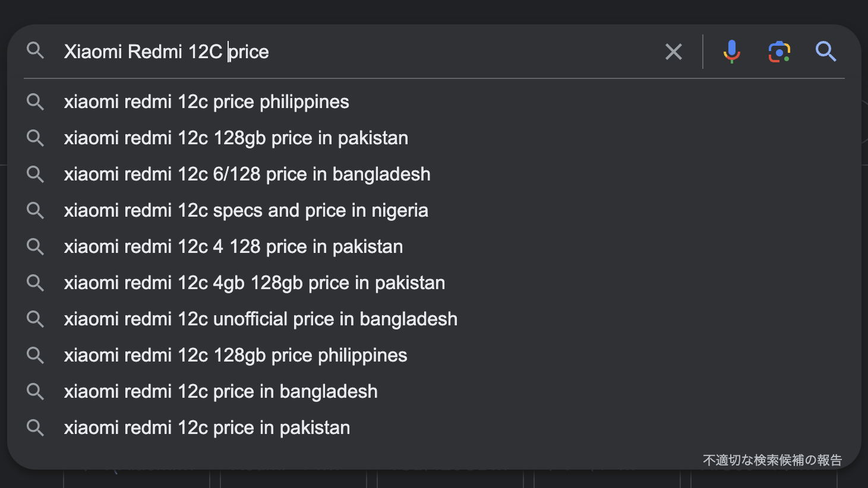Select 'xiaomi redmi 12c specs and price in nigeria'

246,211
